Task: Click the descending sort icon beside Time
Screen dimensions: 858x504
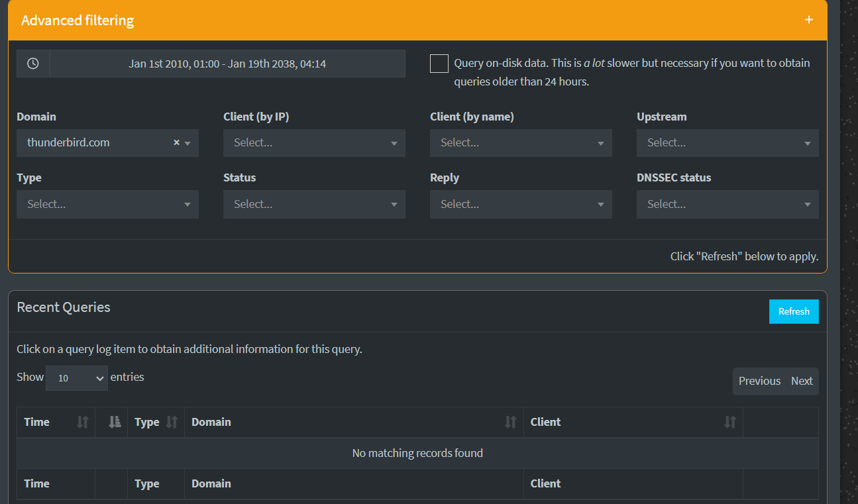Action: [111, 422]
